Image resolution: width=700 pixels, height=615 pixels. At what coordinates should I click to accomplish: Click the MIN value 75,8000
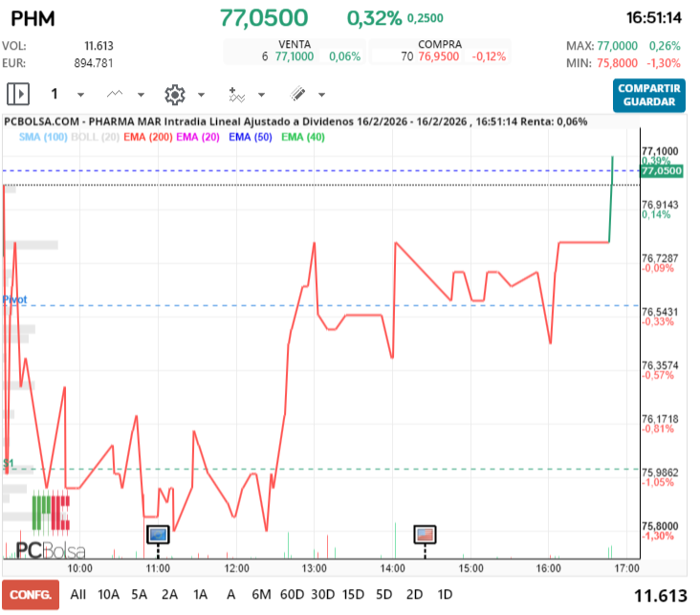(617, 63)
